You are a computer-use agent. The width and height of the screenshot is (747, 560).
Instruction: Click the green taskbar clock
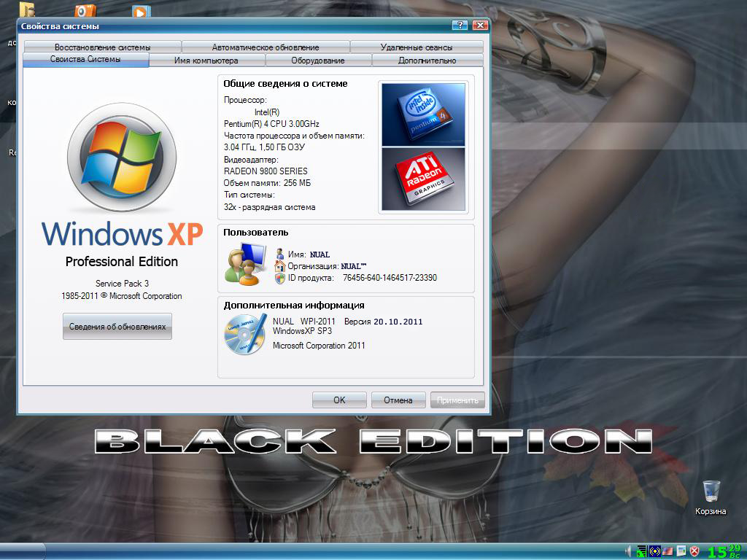pos(724,551)
